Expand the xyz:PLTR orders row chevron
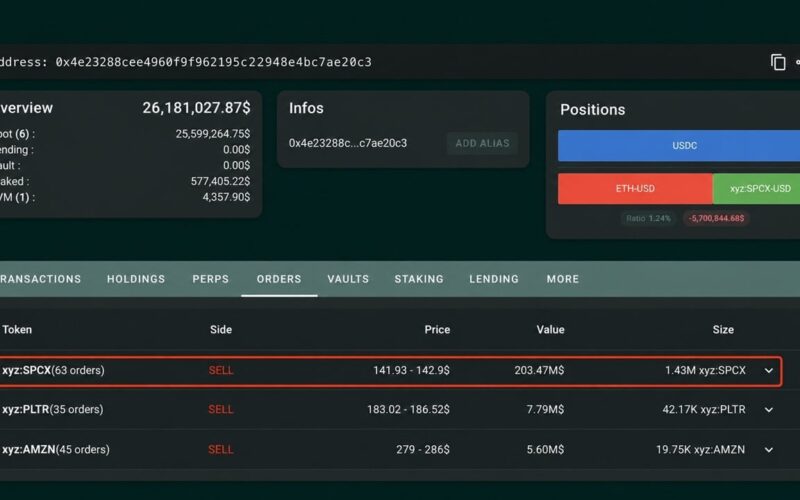This screenshot has width=800, height=500. [x=768, y=410]
